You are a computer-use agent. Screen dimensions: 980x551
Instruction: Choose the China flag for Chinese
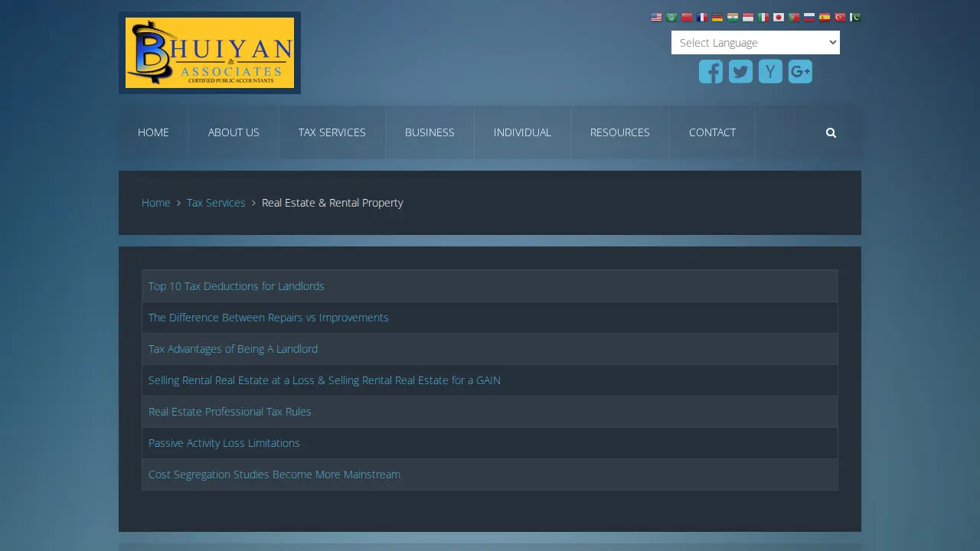click(x=687, y=17)
